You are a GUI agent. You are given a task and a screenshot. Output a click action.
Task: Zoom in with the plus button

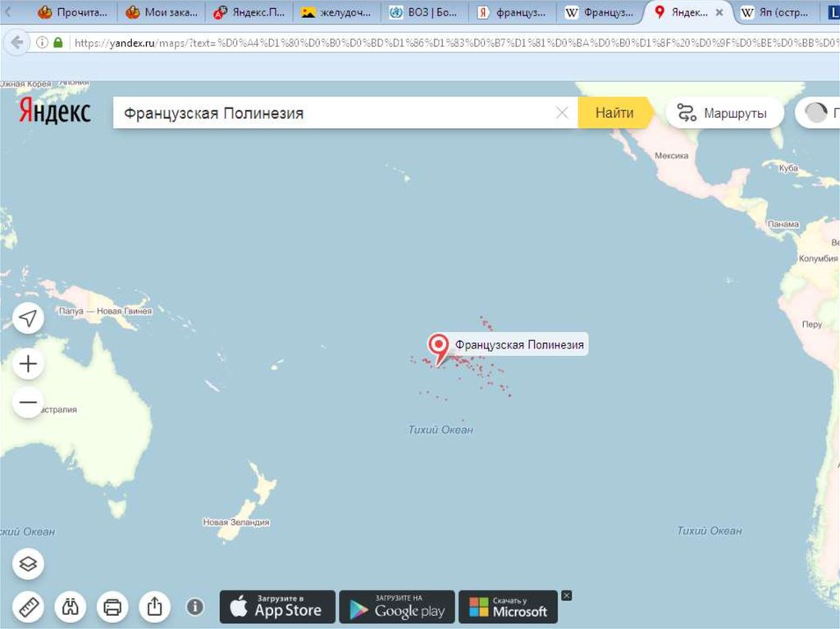(x=29, y=364)
